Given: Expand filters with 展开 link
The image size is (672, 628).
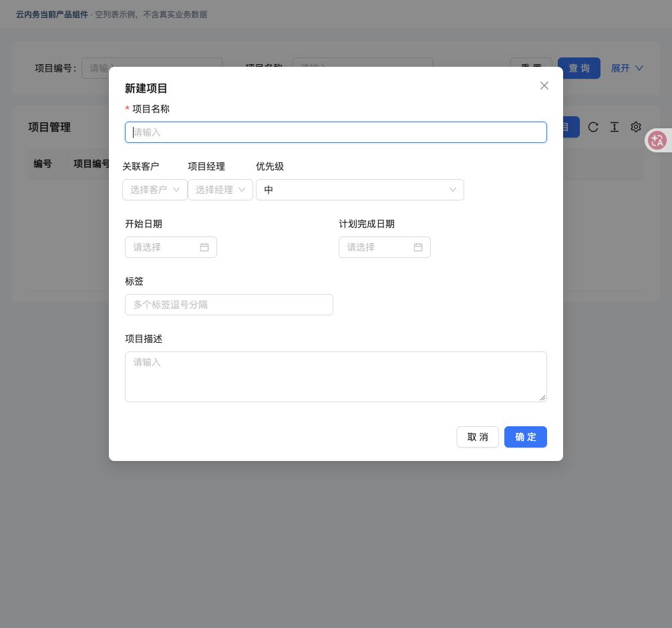Looking at the screenshot, I should click(x=627, y=68).
